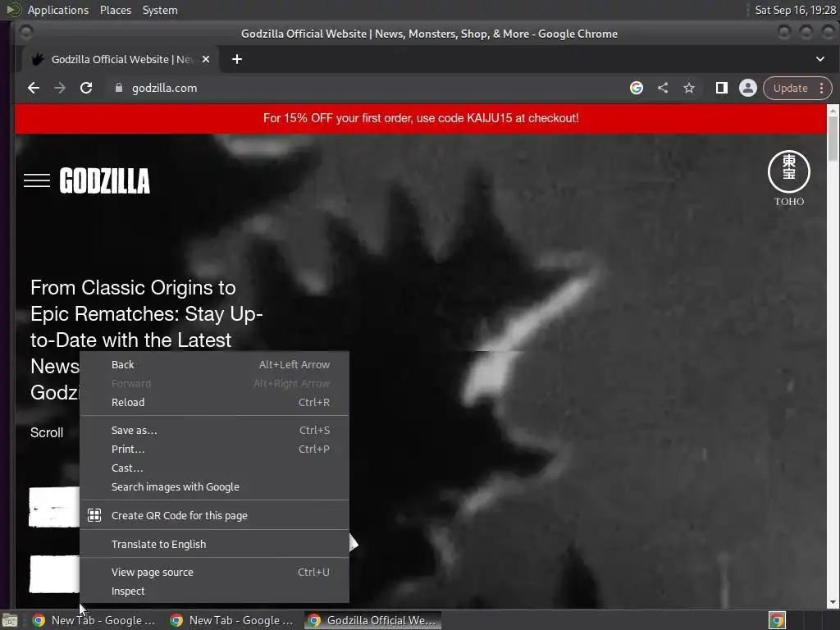840x630 pixels.
Task: Open the Godzilla site hamburger menu
Action: click(x=37, y=180)
